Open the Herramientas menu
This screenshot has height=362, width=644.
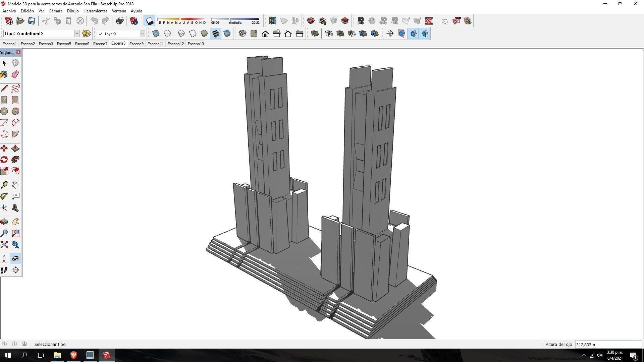95,11
